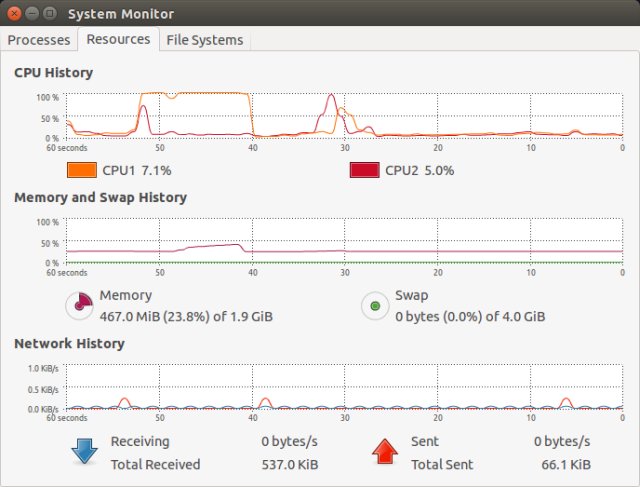Click the Memory and Swap History graph
The height and width of the screenshot is (487, 640).
click(x=344, y=242)
